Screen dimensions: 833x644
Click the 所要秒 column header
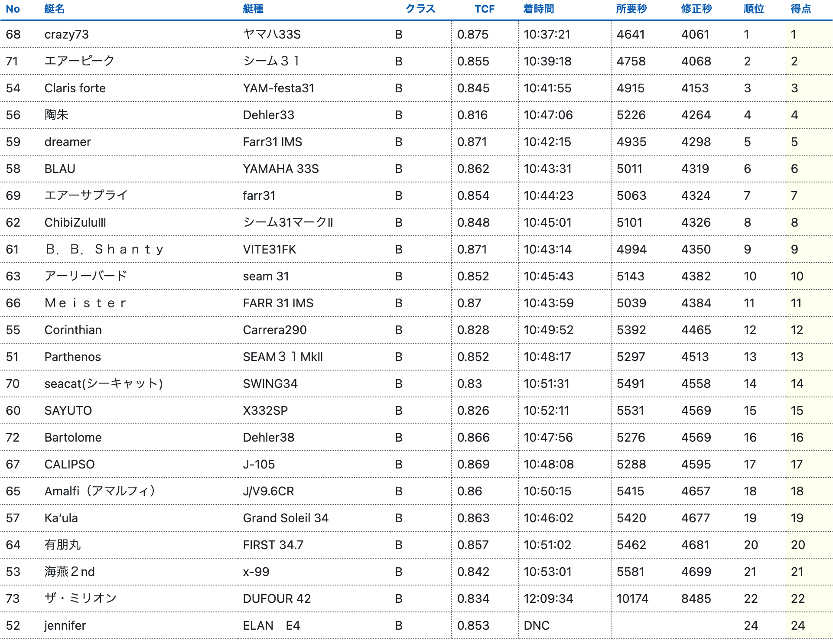pyautogui.click(x=631, y=9)
